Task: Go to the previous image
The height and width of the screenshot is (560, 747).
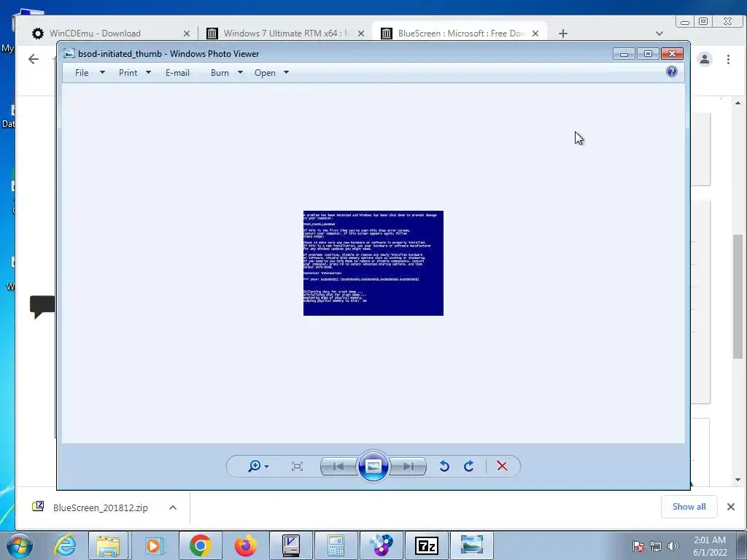Action: coord(338,466)
